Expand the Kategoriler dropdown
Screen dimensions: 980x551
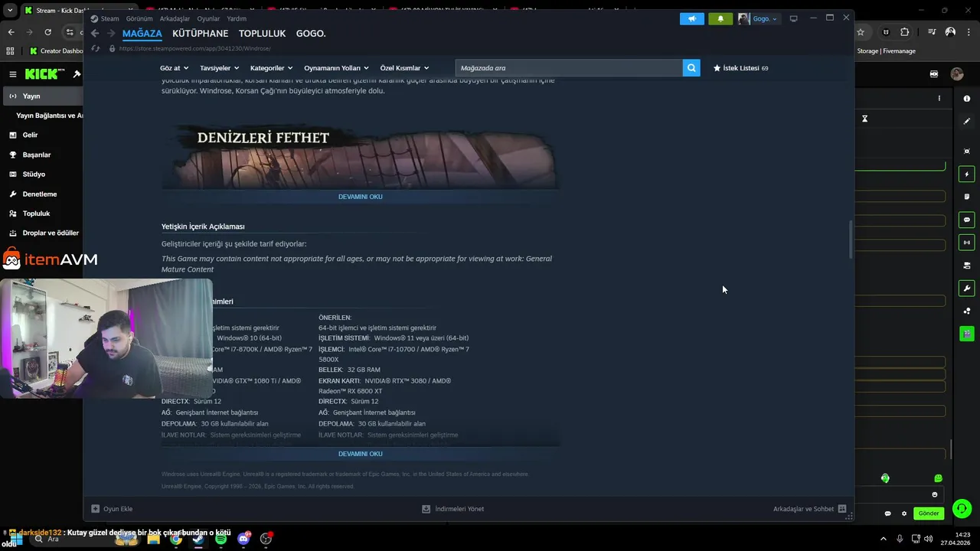pos(271,68)
